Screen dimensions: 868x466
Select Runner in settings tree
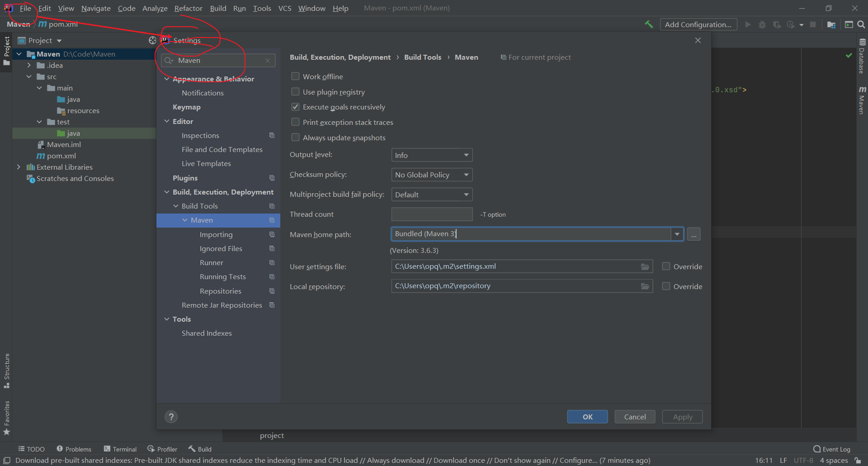click(x=211, y=262)
